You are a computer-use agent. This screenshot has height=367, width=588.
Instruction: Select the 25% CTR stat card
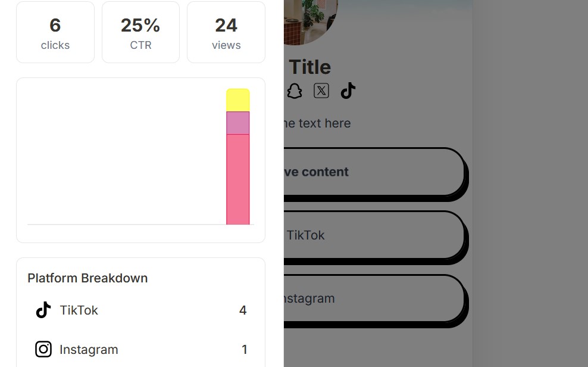(140, 32)
